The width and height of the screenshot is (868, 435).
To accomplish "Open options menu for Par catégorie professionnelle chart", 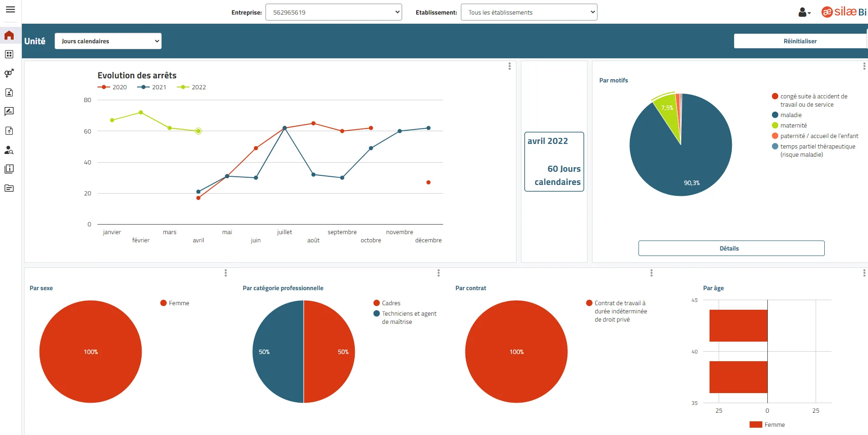I will tap(439, 273).
